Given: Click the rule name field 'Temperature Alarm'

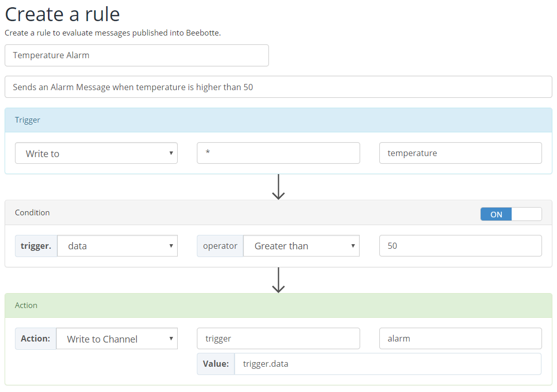Looking at the screenshot, I should [137, 56].
